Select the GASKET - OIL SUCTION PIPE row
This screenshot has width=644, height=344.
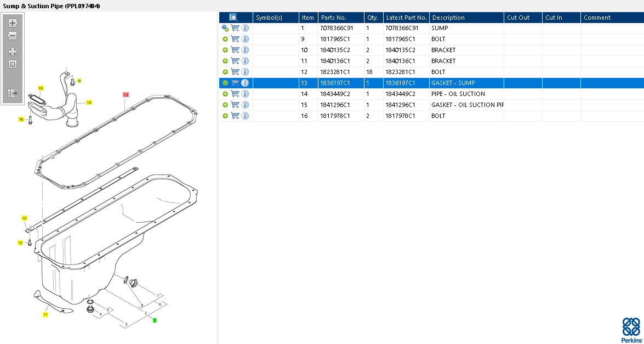(x=466, y=105)
